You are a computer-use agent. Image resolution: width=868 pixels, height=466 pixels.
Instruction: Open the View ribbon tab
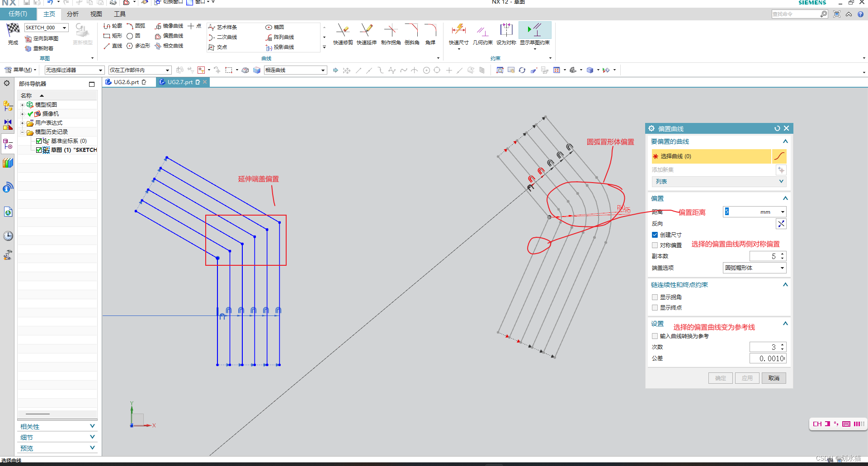click(x=96, y=14)
